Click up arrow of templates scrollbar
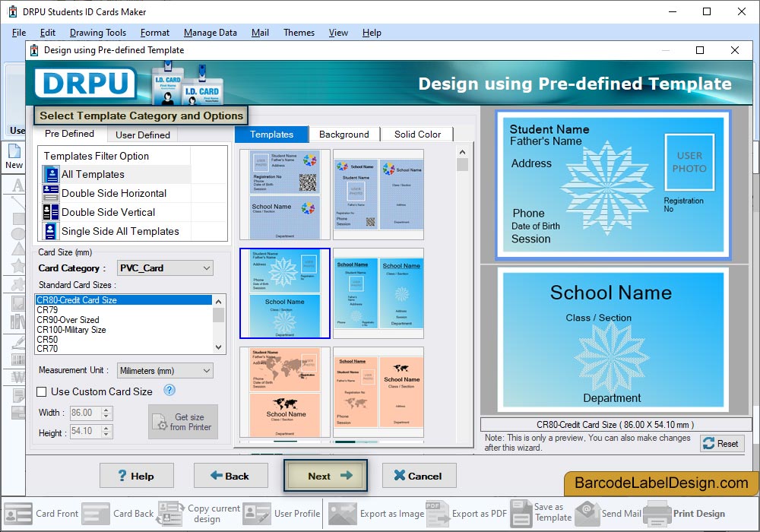The image size is (760, 532). (462, 152)
